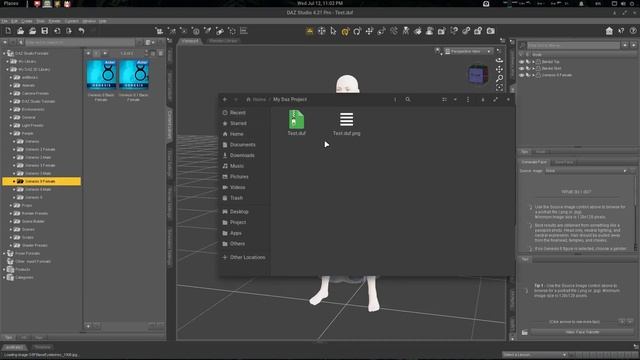The height and width of the screenshot is (360, 640).
Task: Collapse the People folder in the content tree
Action: 11,133
